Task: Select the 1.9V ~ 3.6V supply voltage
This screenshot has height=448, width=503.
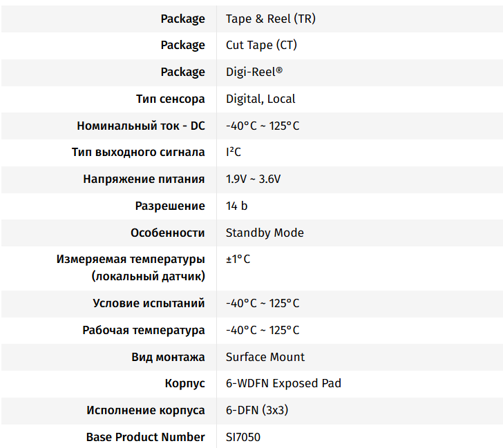Action: click(253, 179)
